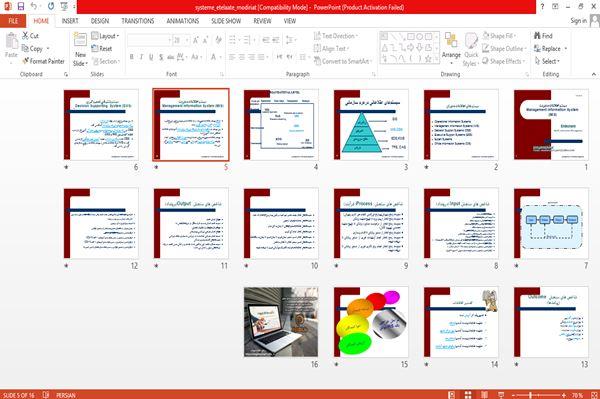Toggle Italic formatting

tap(142, 57)
